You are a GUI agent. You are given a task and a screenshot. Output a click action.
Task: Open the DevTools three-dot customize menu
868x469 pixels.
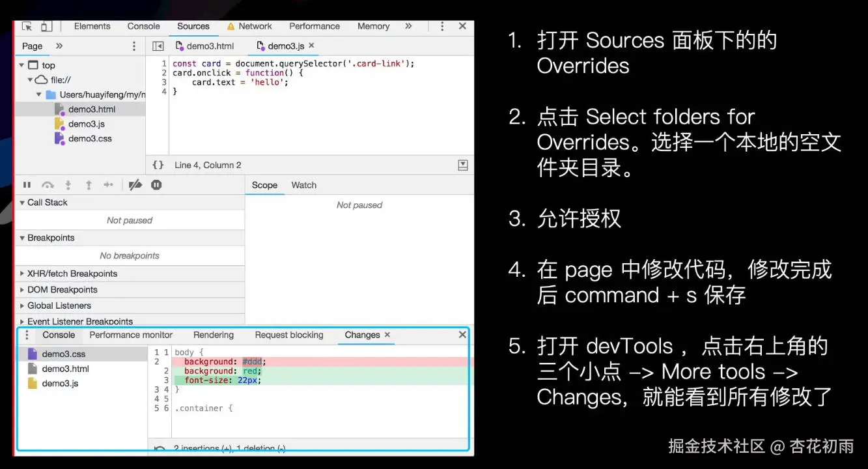coord(442,27)
